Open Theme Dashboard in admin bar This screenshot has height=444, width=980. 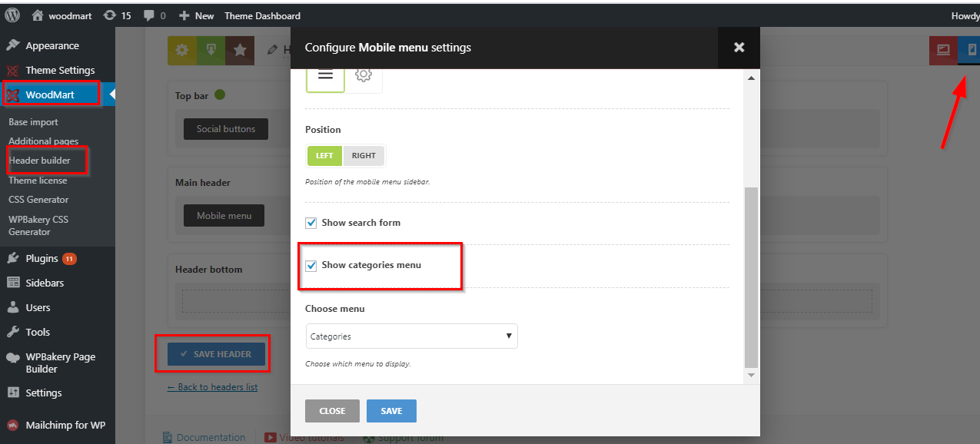[x=262, y=15]
